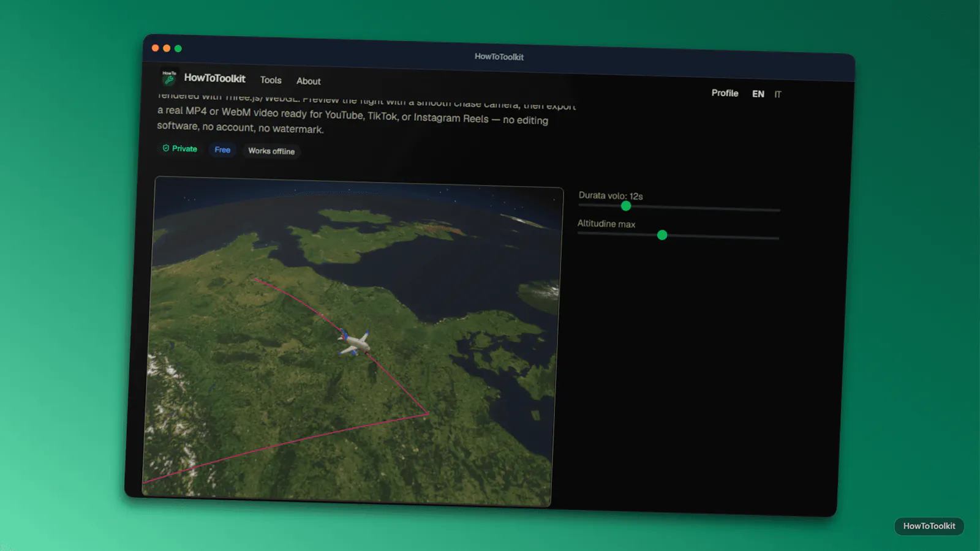Viewport: 980px width, 551px height.
Task: Click the 'Altitudine max' label
Action: 606,223
